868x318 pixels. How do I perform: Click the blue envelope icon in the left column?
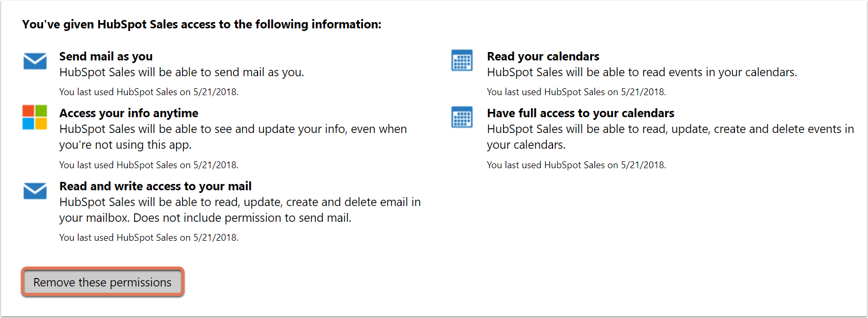(34, 61)
